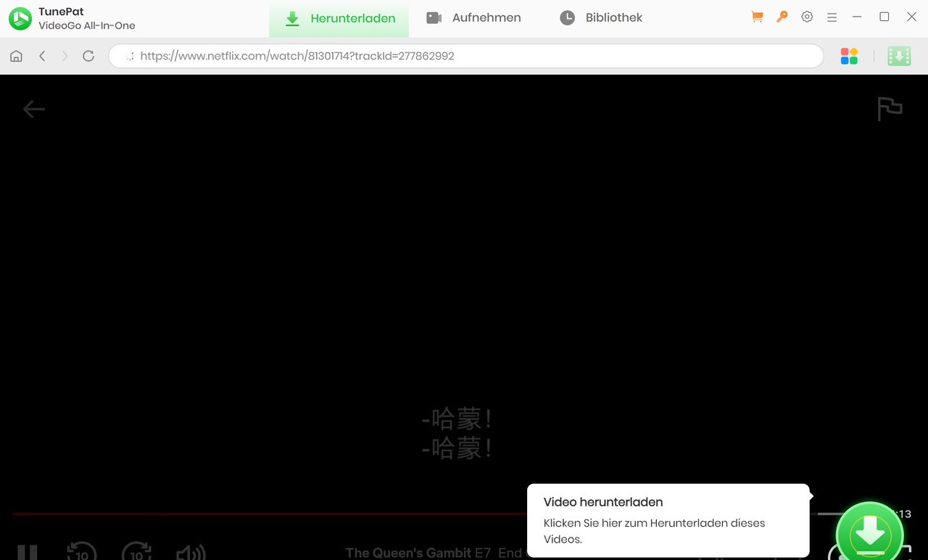This screenshot has height=560, width=928.
Task: Report a problem using the flag icon
Action: click(890, 109)
